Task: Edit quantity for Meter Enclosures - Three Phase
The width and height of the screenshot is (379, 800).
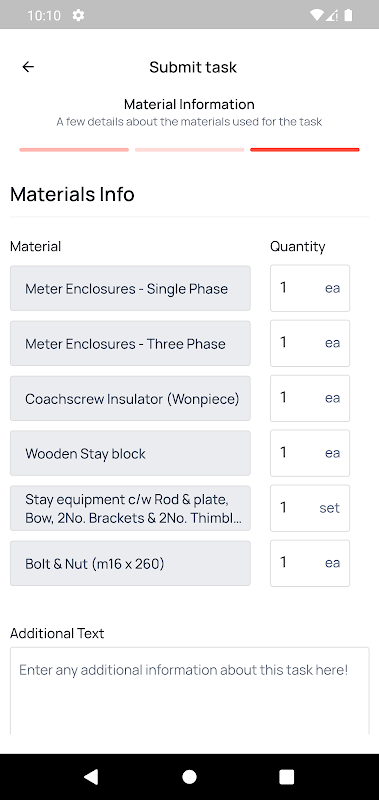Action: point(310,343)
